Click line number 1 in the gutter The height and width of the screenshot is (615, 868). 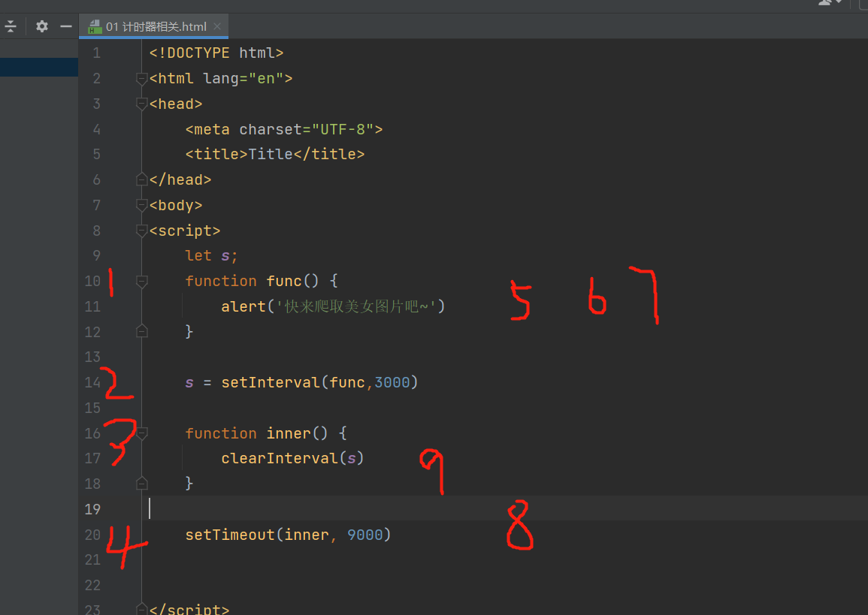(x=97, y=53)
